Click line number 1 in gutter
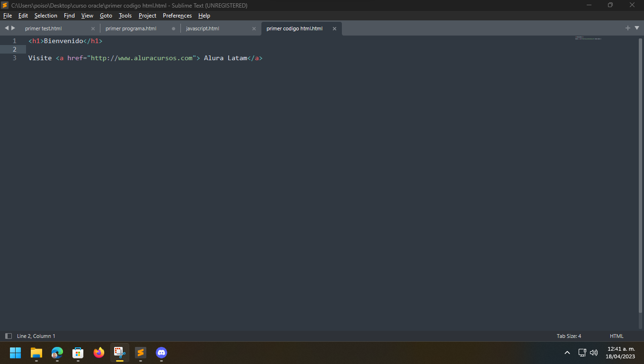 click(15, 41)
